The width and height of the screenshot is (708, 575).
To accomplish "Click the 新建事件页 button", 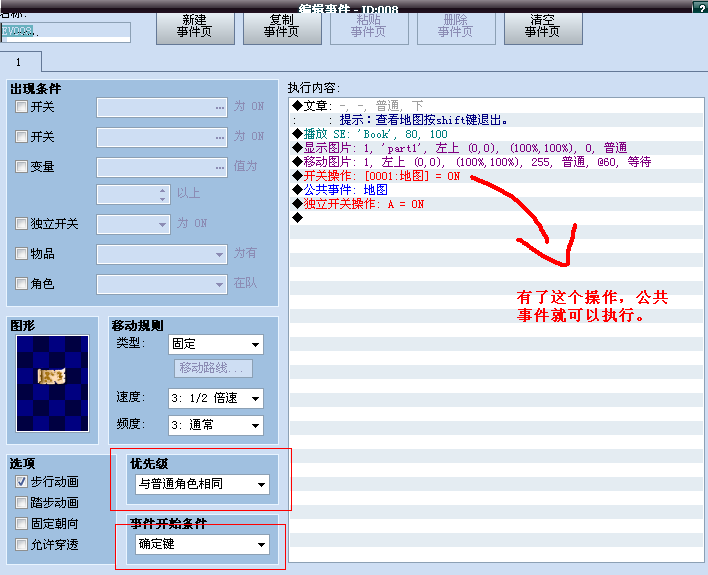I will pyautogui.click(x=195, y=28).
